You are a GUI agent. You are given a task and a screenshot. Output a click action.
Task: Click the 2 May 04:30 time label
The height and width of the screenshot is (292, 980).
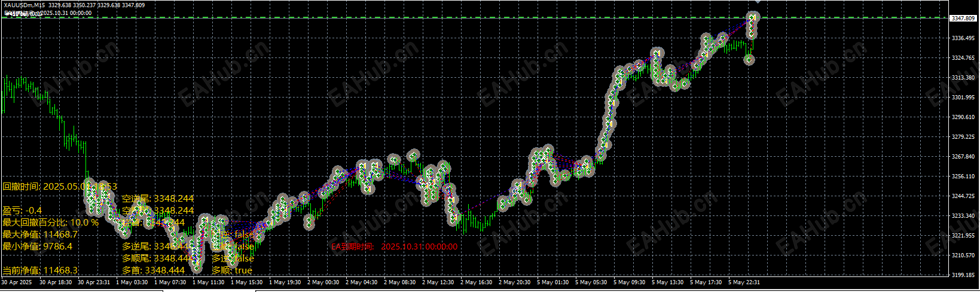pos(362,282)
